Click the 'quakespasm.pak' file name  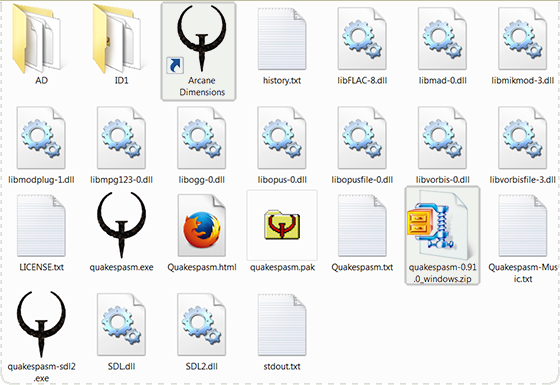click(x=282, y=267)
